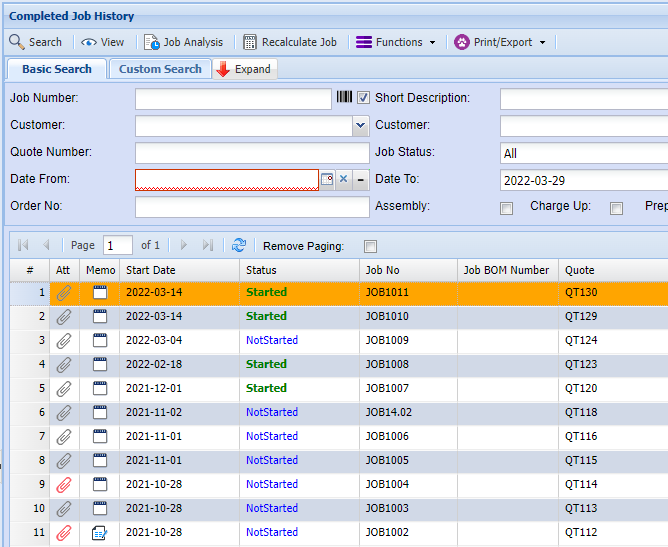This screenshot has height=547, width=668.
Task: Click the Expand button with red arrow
Action: [245, 69]
